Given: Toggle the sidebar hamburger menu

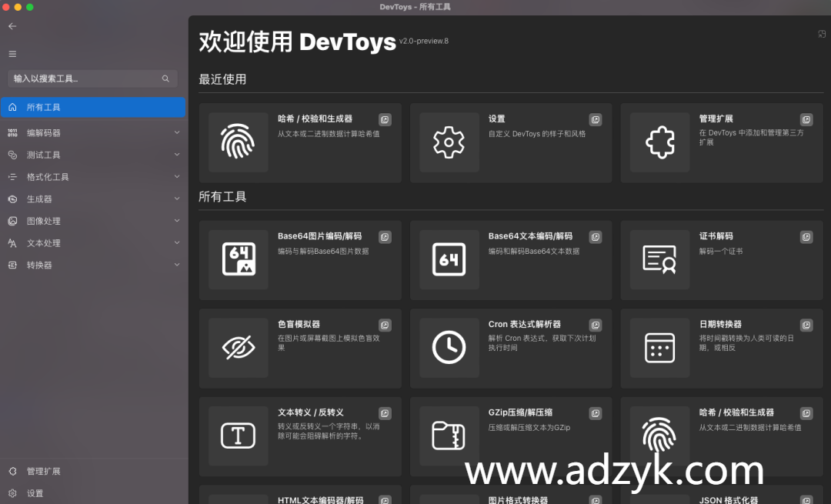Looking at the screenshot, I should [x=12, y=54].
